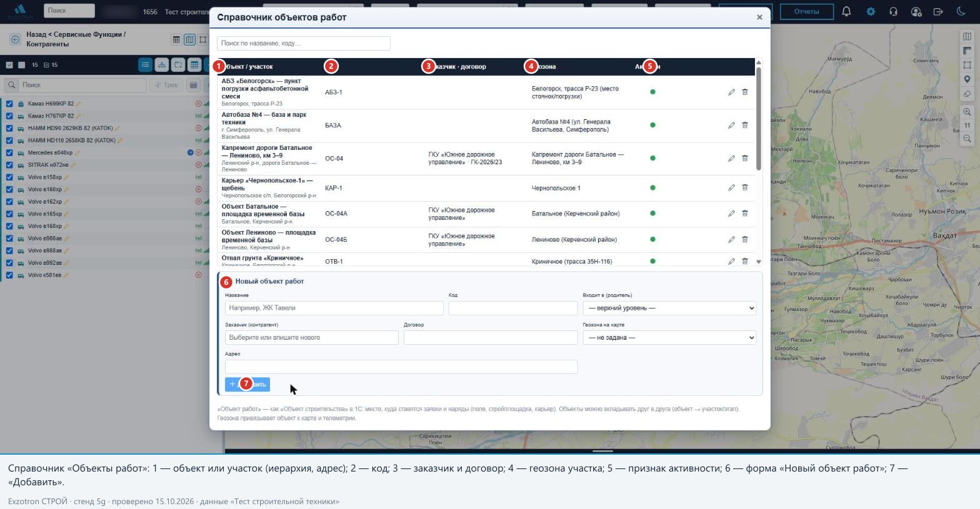980x509 pixels.
Task: Open the Геозона на карте dropdown
Action: tap(669, 338)
